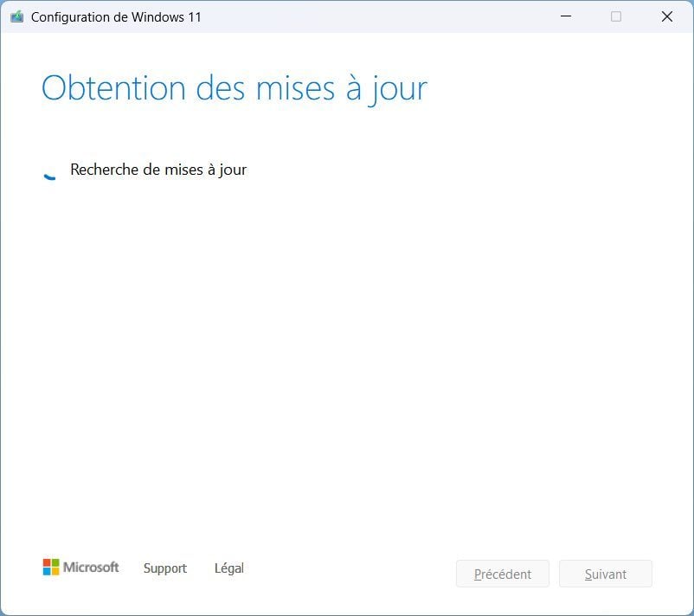Click the Microsoft wordmark text in footer
The width and height of the screenshot is (694, 616).
[x=91, y=568]
